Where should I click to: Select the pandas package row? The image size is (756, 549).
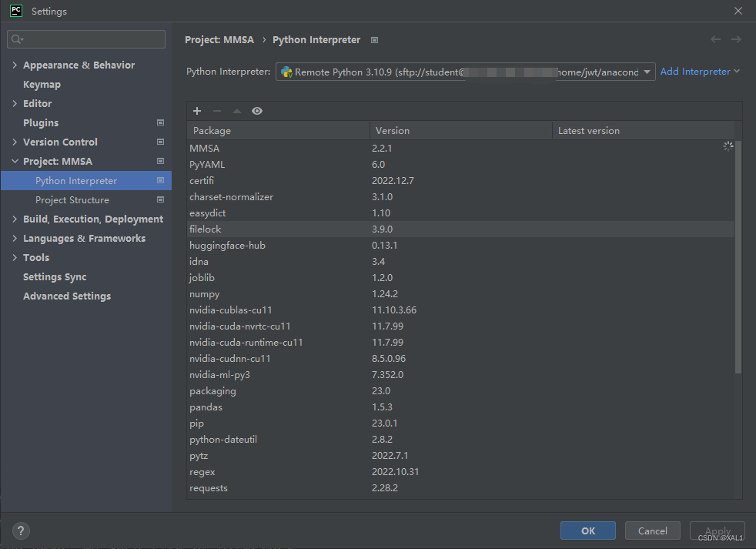click(460, 407)
